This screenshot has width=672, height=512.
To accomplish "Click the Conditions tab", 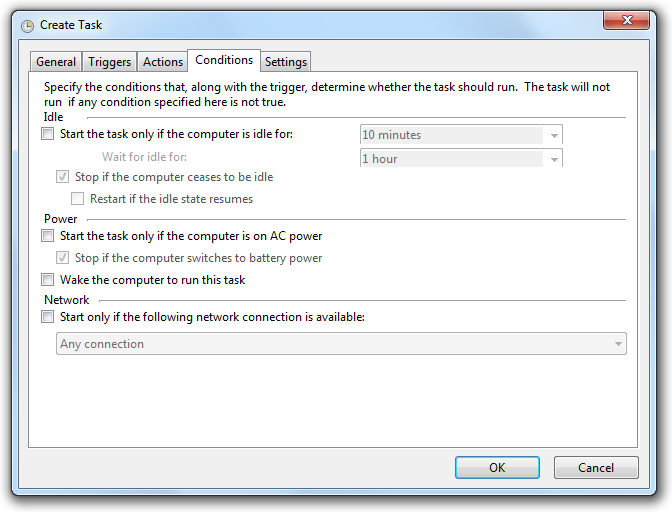I will (224, 60).
